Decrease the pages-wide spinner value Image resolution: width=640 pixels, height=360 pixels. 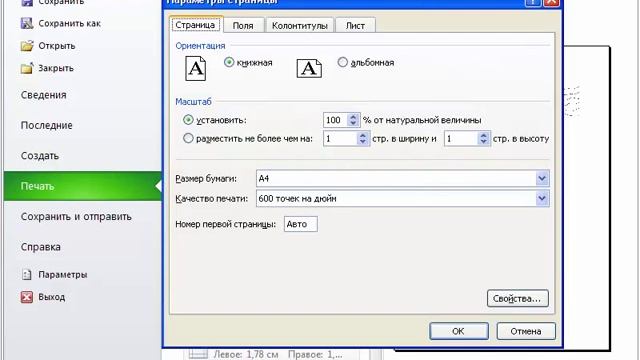point(362,142)
